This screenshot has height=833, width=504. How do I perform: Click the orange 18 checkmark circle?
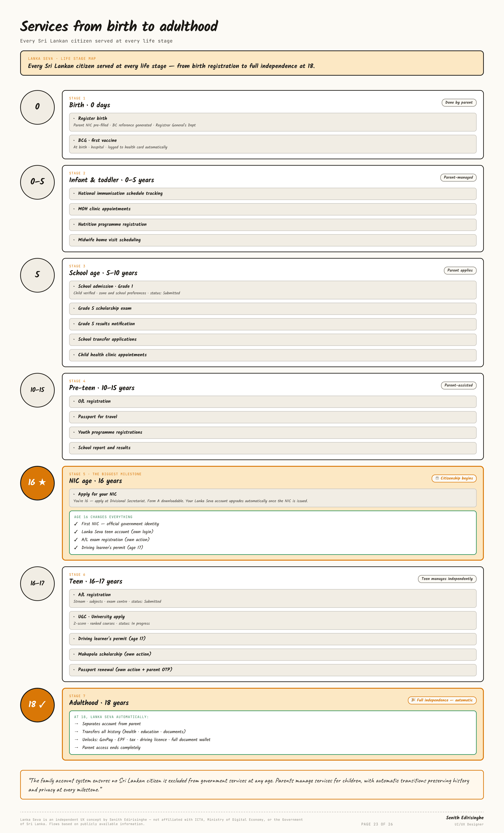click(37, 705)
